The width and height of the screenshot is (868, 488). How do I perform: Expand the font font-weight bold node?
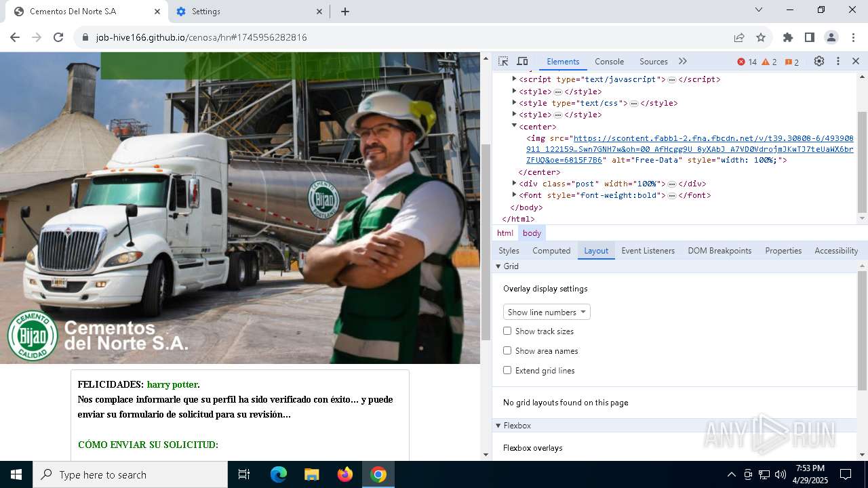pos(514,195)
